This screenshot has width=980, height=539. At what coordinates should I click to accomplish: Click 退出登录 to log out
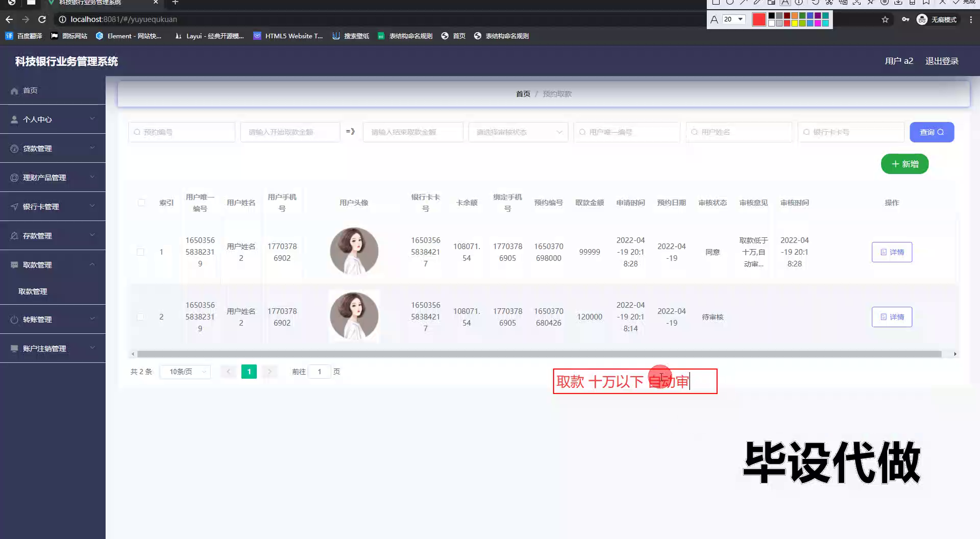pos(942,61)
